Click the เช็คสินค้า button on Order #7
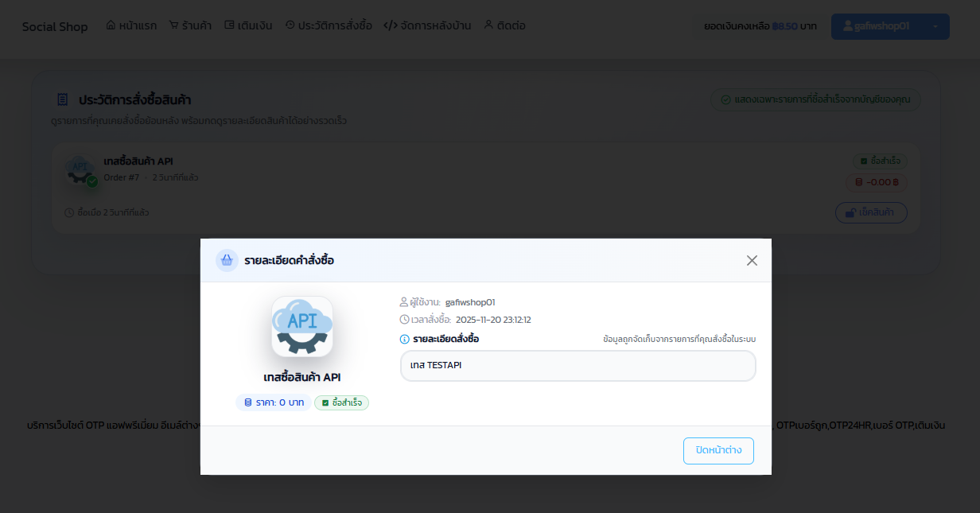The height and width of the screenshot is (513, 980). tap(871, 212)
